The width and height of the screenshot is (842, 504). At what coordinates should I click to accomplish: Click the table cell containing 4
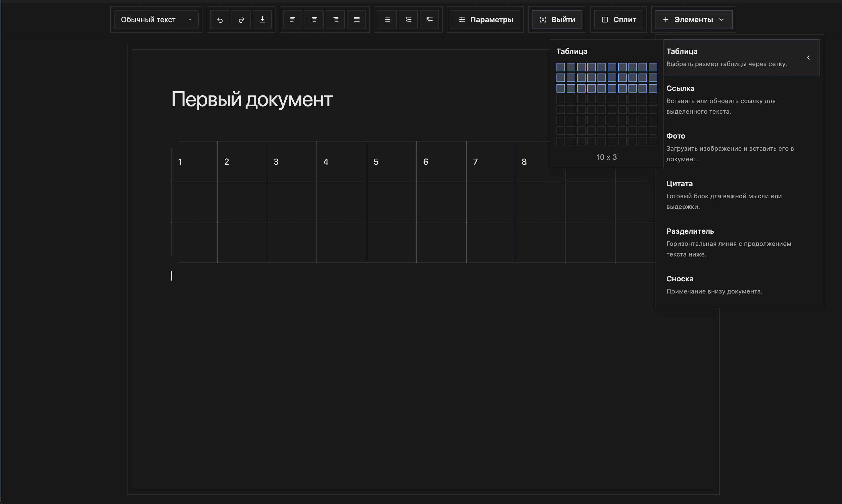342,162
